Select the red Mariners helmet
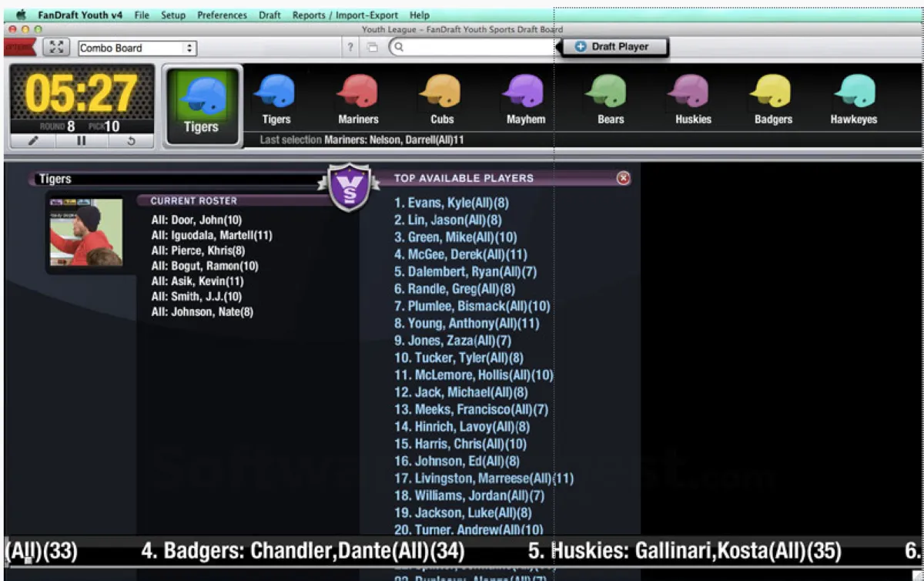Screen dimensions: 924x581 (357, 91)
